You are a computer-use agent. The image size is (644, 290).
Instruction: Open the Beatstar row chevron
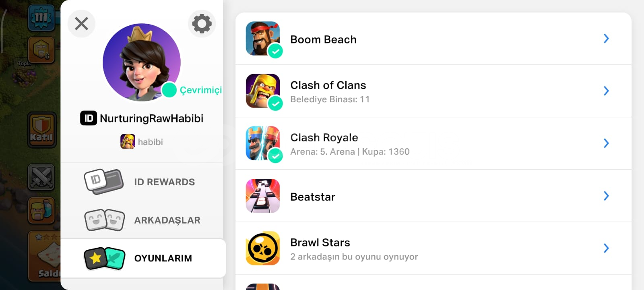click(606, 196)
